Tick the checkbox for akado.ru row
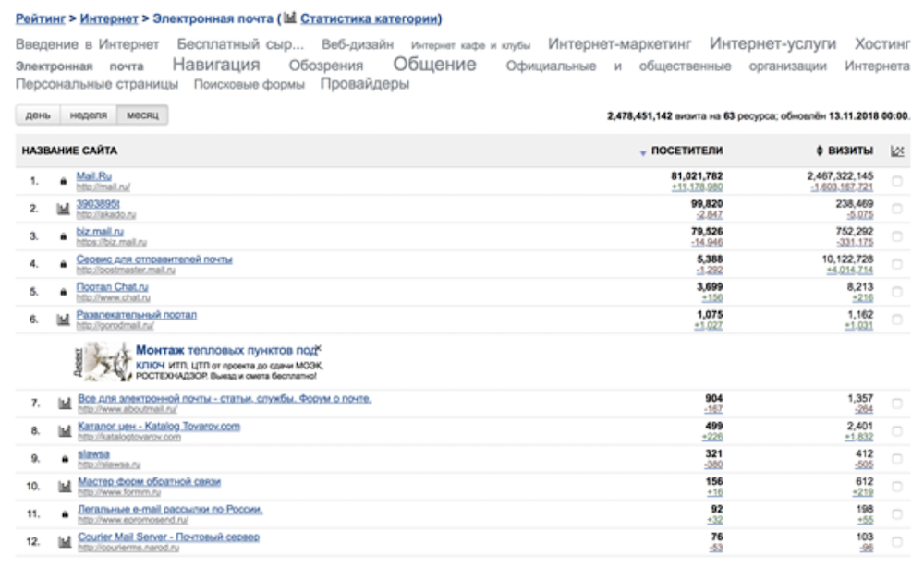Viewport: 924px width, 567px height. pos(897,209)
